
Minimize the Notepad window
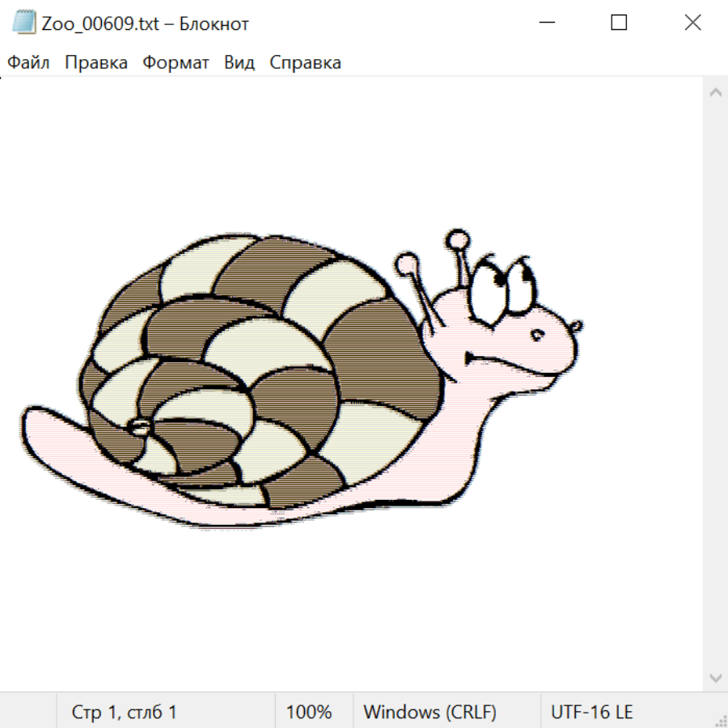tap(545, 23)
